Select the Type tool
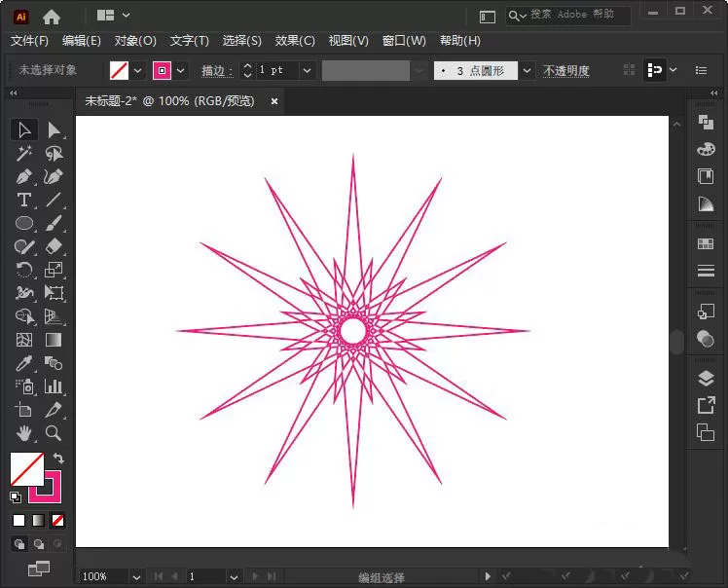Screen dimensions: 728x588 tap(23, 200)
